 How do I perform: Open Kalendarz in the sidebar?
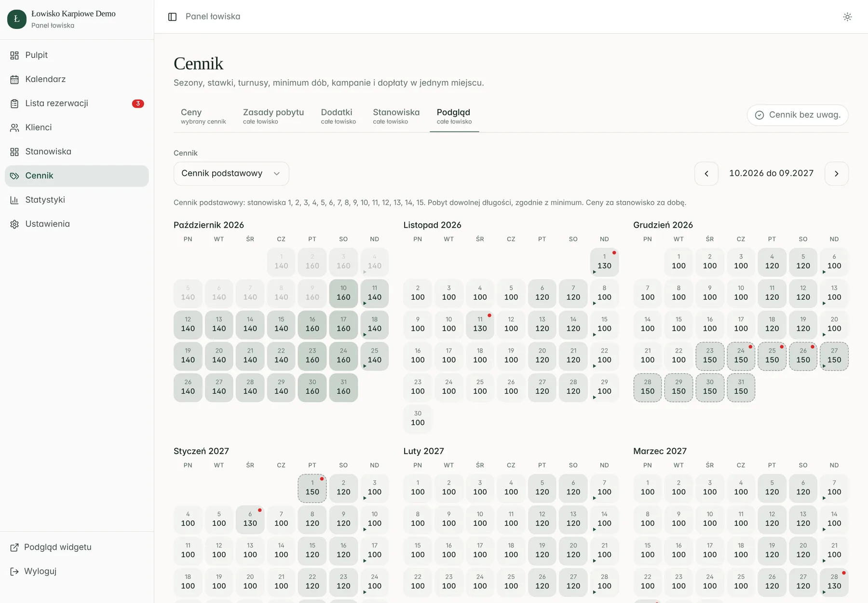coord(77,80)
